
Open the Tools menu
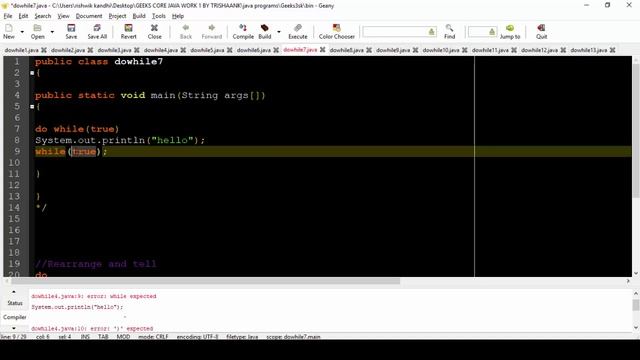[159, 16]
